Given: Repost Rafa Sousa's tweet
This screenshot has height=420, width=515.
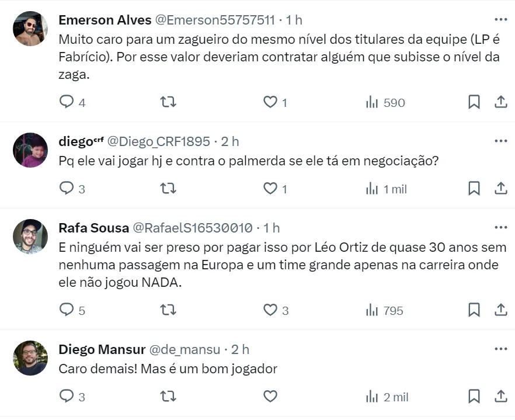Looking at the screenshot, I should pos(168,310).
